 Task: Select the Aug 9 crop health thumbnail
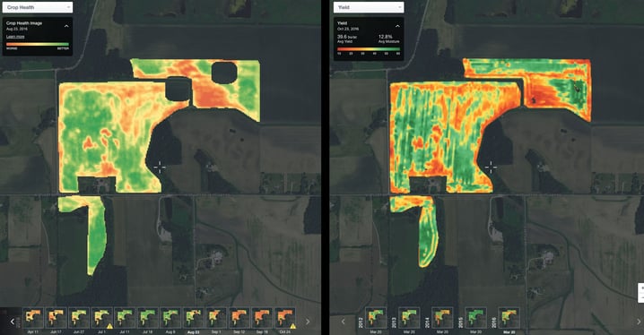click(170, 318)
